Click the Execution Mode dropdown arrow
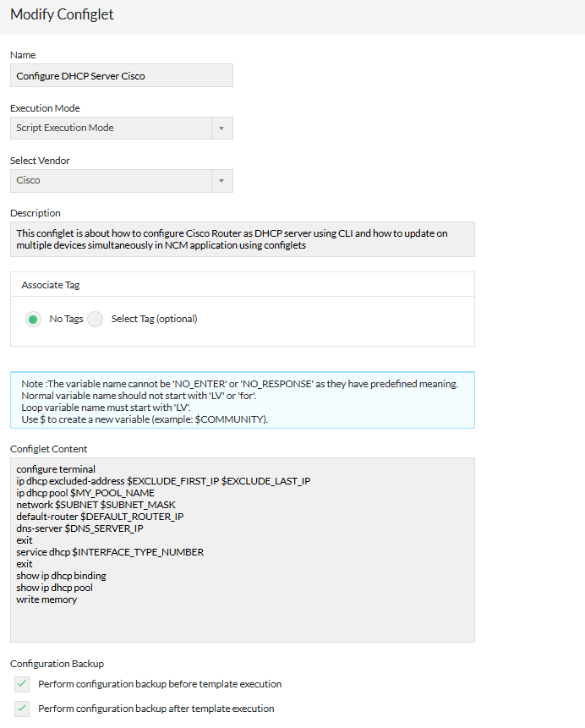The image size is (585, 728). click(x=223, y=128)
